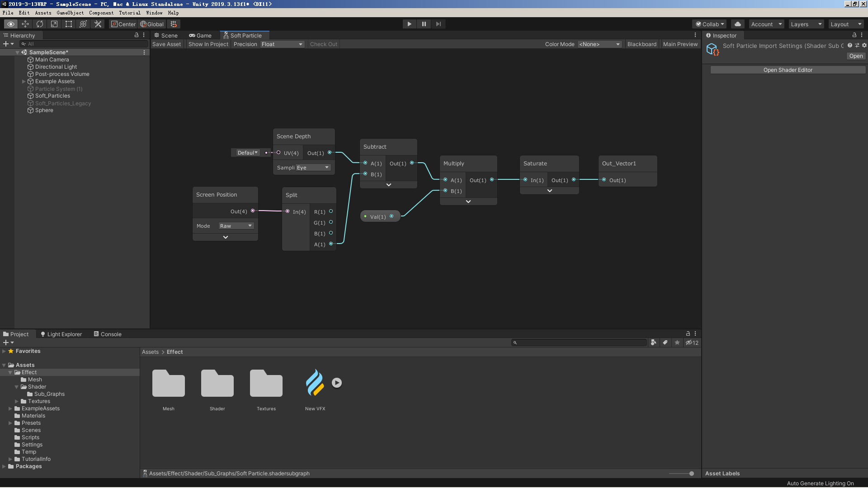Image resolution: width=868 pixels, height=488 pixels.
Task: Expand the Screen Position node chevron
Action: click(225, 237)
